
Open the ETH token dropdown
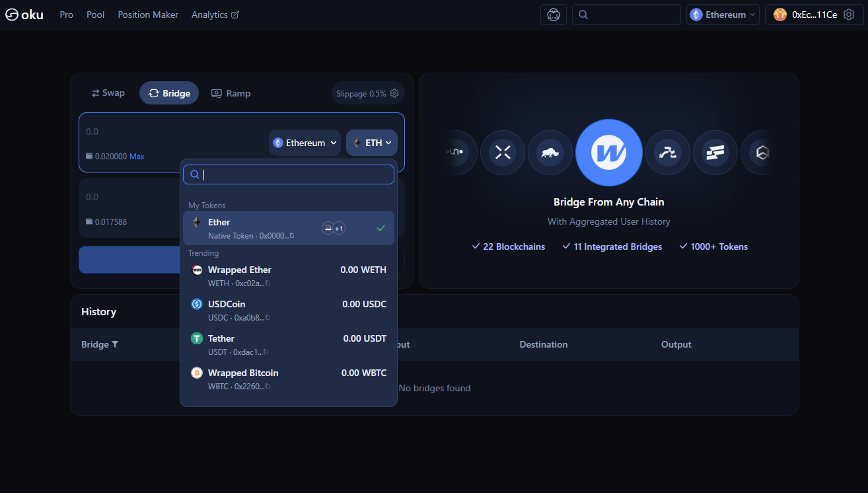click(372, 143)
